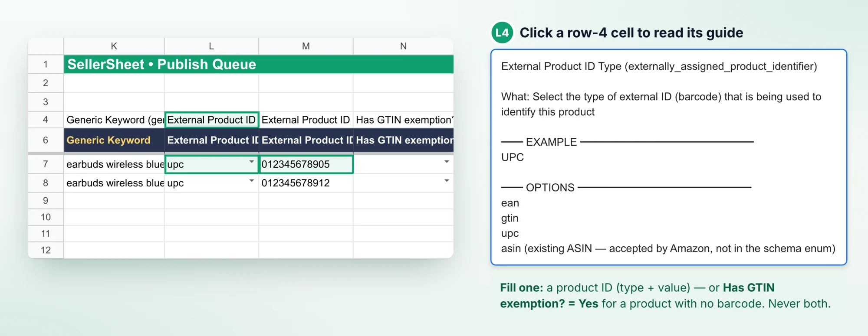
Task: Click the asin (existing ASIN) option line
Action: click(x=668, y=248)
